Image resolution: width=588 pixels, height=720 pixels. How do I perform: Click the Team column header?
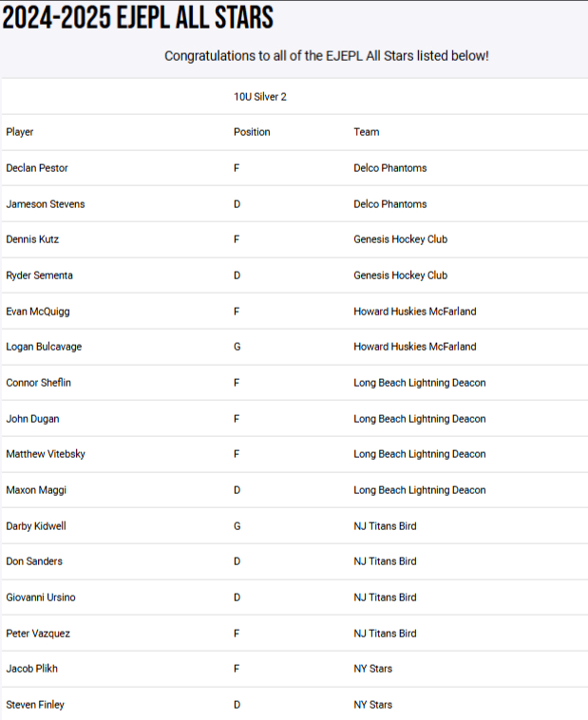pyautogui.click(x=367, y=132)
